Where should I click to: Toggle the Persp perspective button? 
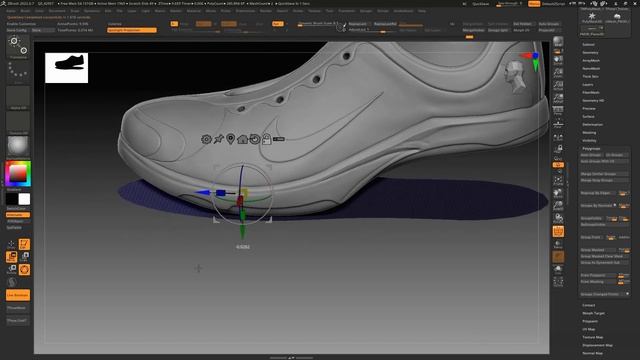558,111
